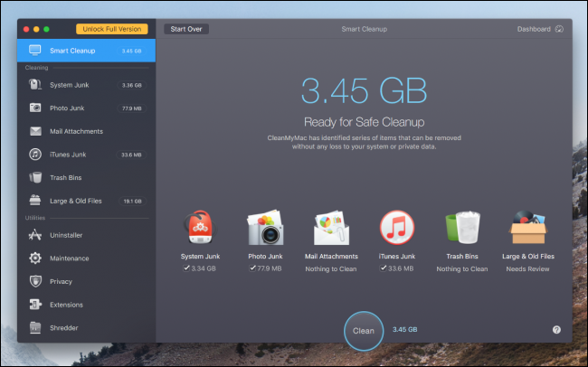The height and width of the screenshot is (367, 588).
Task: Click the Ready for Safe Cleanup heading
Action: point(365,122)
